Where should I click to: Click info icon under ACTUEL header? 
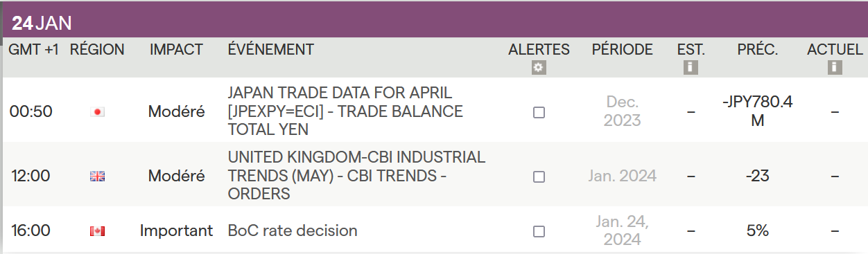pos(835,68)
